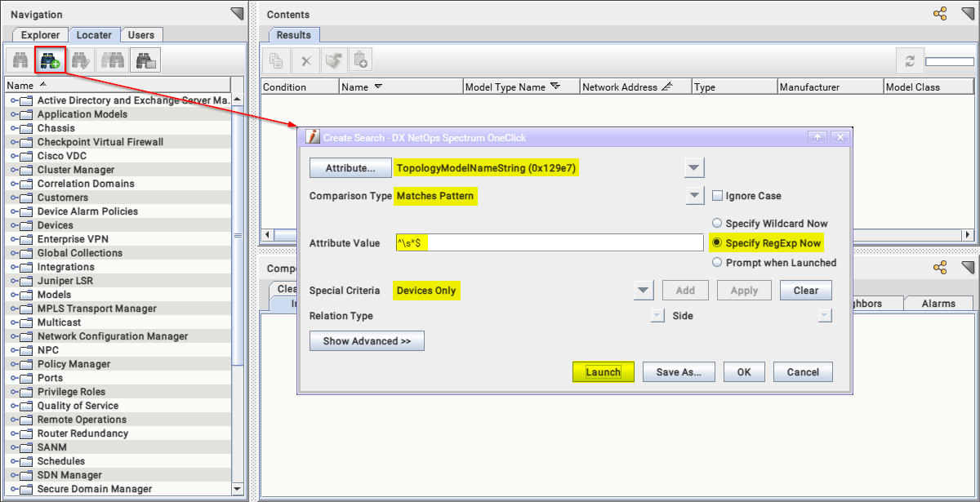Click the clipboard plus icon in Results toolbar
This screenshot has width=980, height=502.
point(360,60)
